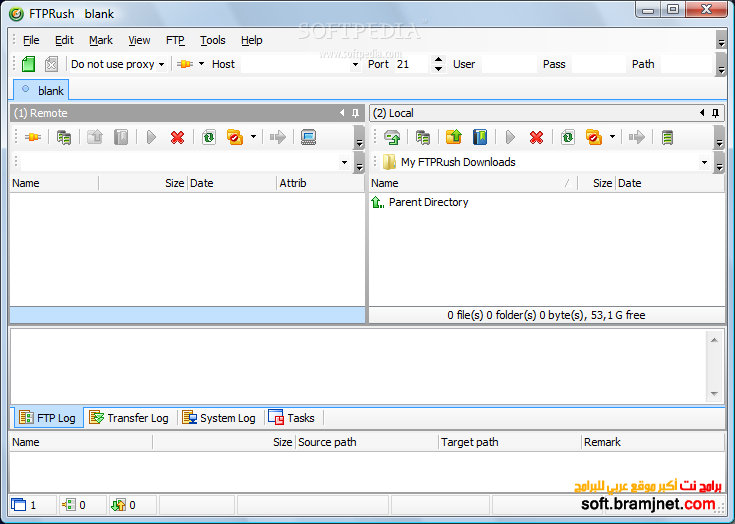The width and height of the screenshot is (735, 524).
Task: Click Remote pane refresh icon
Action: pyautogui.click(x=209, y=137)
